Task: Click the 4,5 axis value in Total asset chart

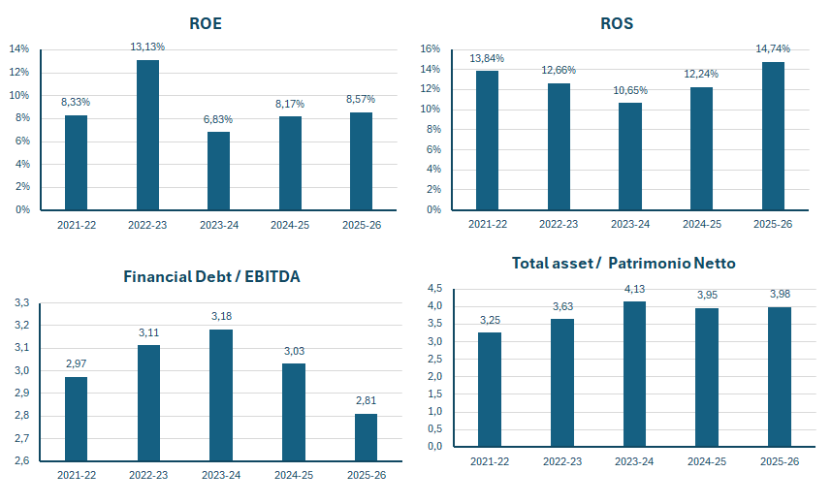Action: click(434, 288)
